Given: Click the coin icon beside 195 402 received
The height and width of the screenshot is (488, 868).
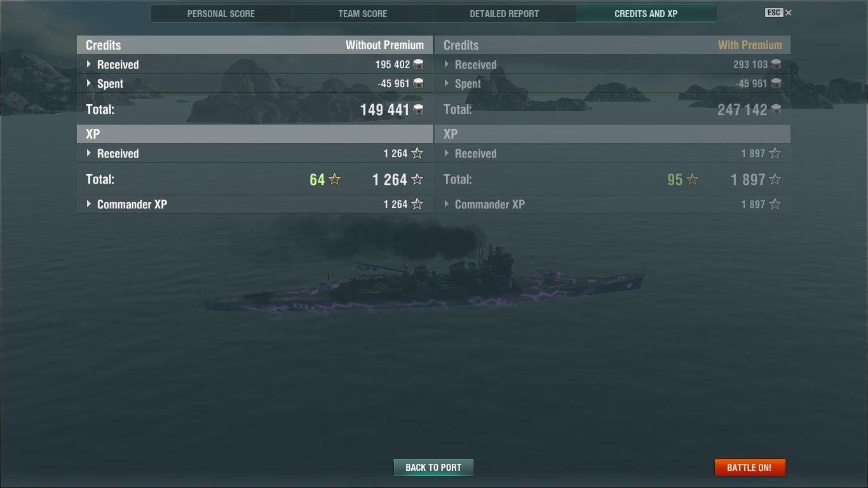Looking at the screenshot, I should pos(418,64).
